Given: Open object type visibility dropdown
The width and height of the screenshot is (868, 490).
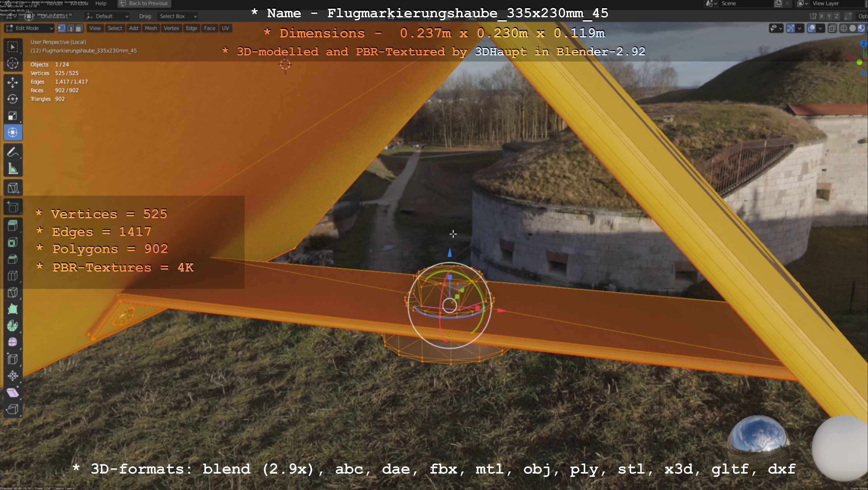Looking at the screenshot, I should 776,28.
